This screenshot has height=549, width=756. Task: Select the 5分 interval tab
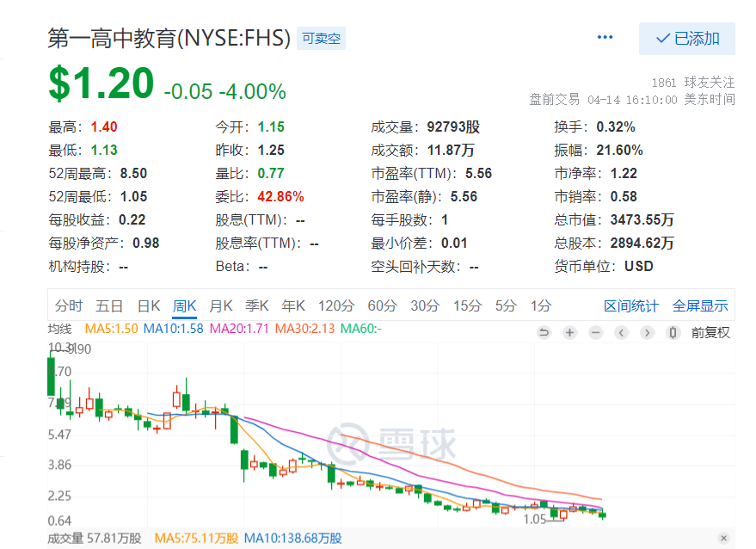(x=506, y=305)
